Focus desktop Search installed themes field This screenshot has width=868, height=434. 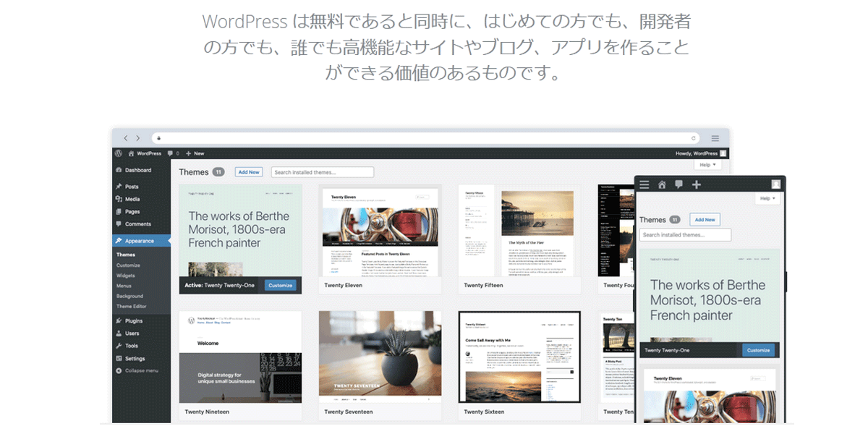(323, 172)
